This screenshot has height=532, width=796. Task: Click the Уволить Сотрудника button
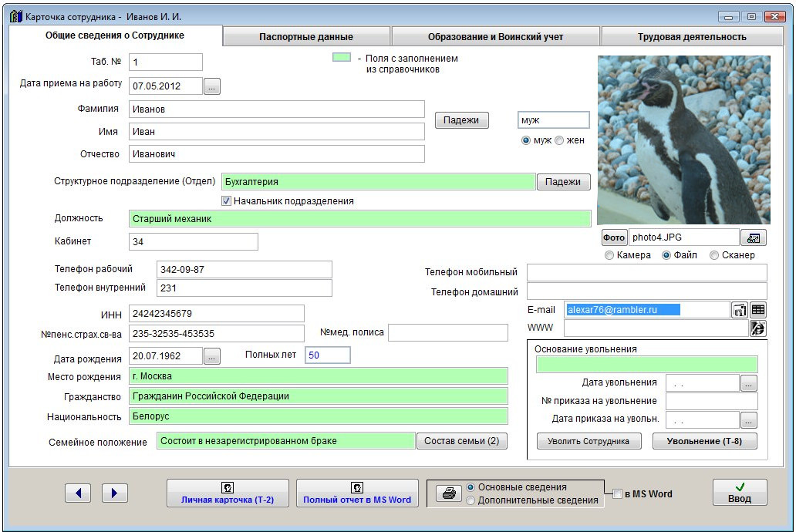[589, 441]
